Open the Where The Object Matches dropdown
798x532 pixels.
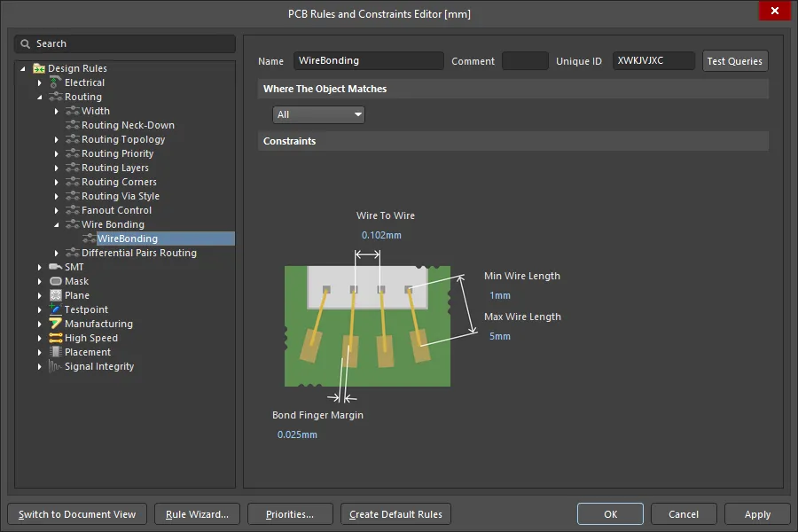click(319, 114)
